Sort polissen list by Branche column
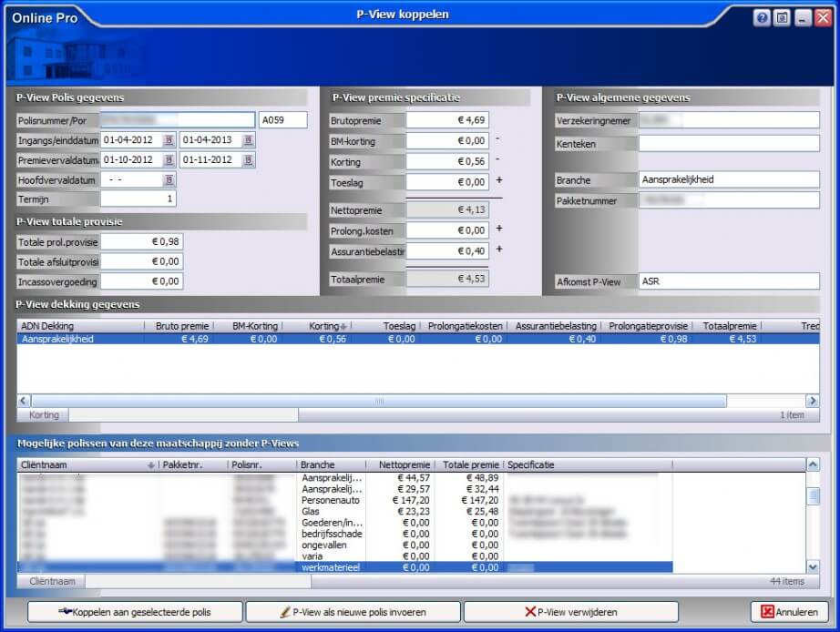The width and height of the screenshot is (840, 632). click(331, 465)
